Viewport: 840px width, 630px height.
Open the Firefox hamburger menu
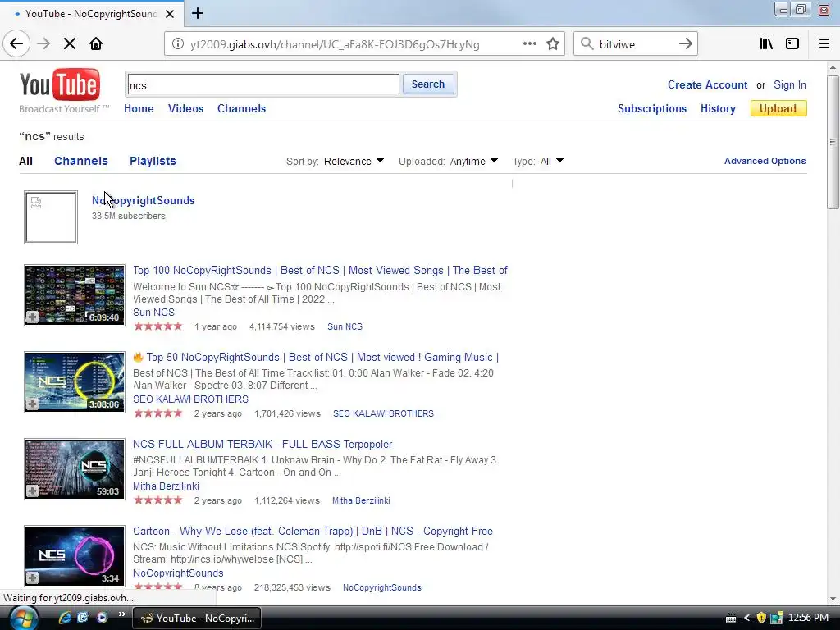824,44
